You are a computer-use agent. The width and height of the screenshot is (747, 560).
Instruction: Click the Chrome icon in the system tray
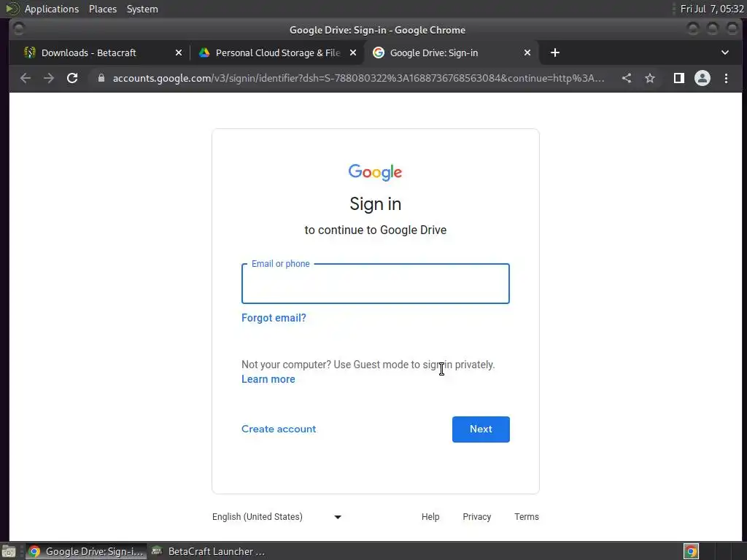tap(692, 551)
